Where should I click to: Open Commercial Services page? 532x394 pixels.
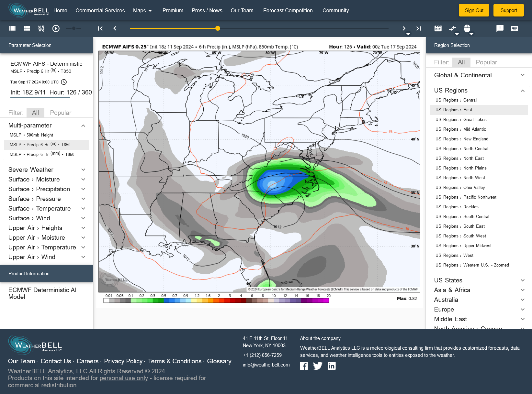[x=100, y=10]
